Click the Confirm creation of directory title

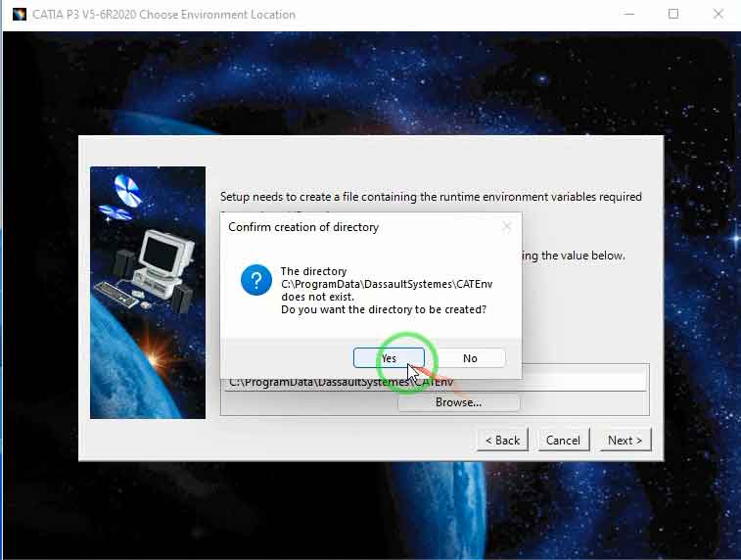pos(303,227)
